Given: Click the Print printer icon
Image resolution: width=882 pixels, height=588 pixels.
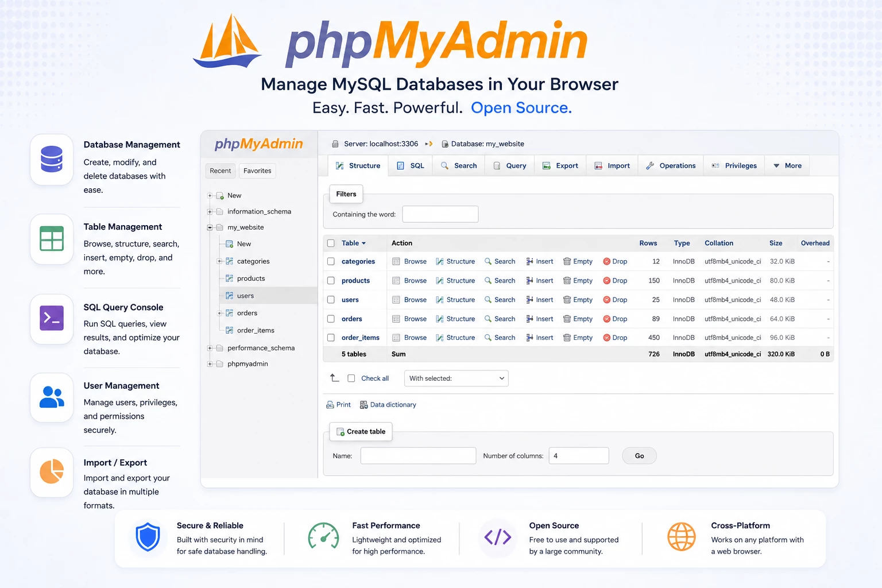Looking at the screenshot, I should [330, 405].
